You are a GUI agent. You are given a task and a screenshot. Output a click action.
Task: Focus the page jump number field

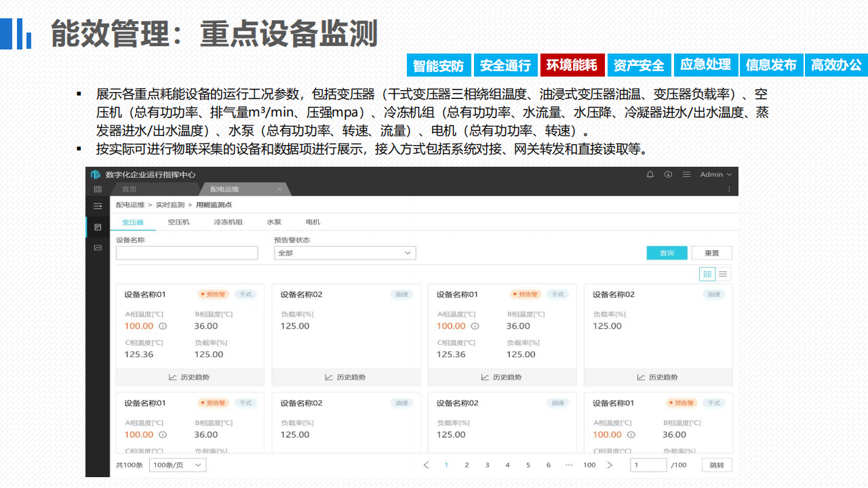pos(649,465)
